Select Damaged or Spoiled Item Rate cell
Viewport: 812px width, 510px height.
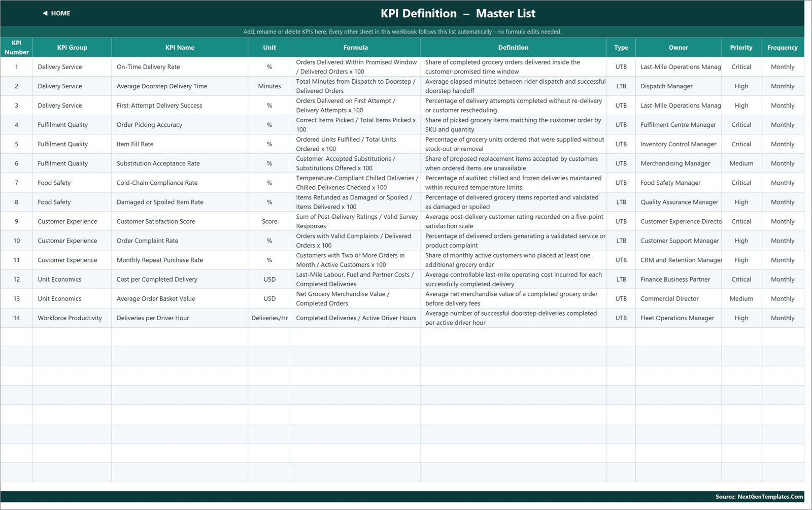click(180, 202)
